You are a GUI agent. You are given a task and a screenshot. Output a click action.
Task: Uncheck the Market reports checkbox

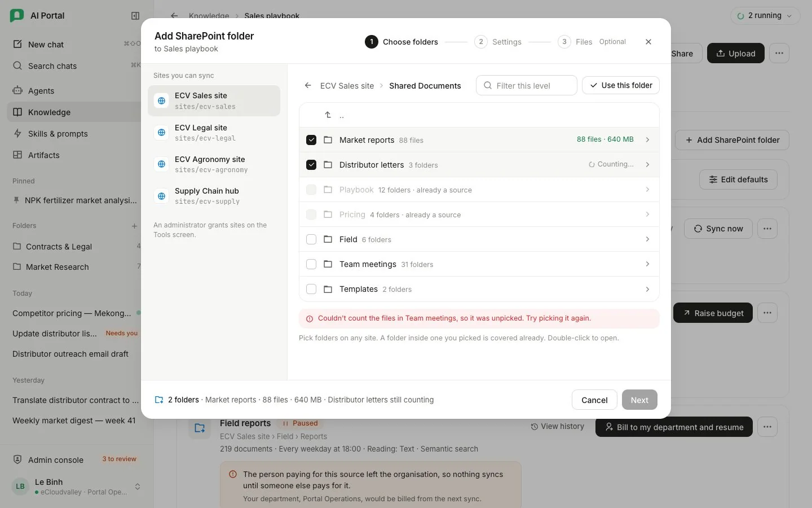(311, 140)
